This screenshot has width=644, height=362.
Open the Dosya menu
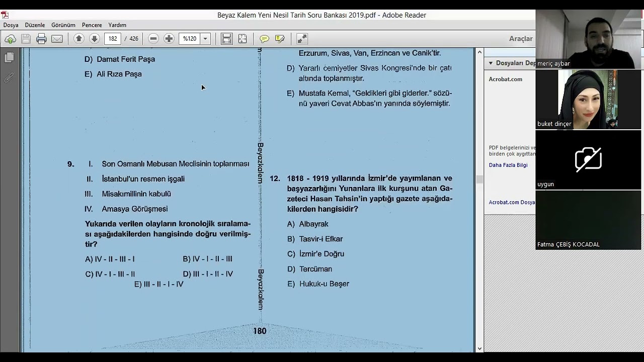11,25
